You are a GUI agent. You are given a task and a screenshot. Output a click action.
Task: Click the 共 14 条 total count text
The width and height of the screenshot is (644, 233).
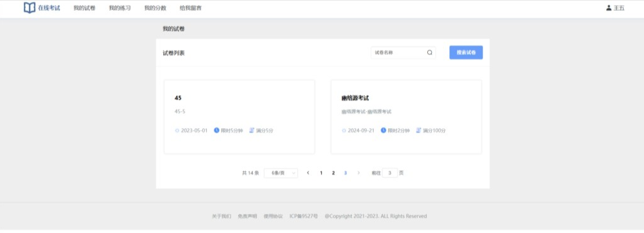pos(251,173)
